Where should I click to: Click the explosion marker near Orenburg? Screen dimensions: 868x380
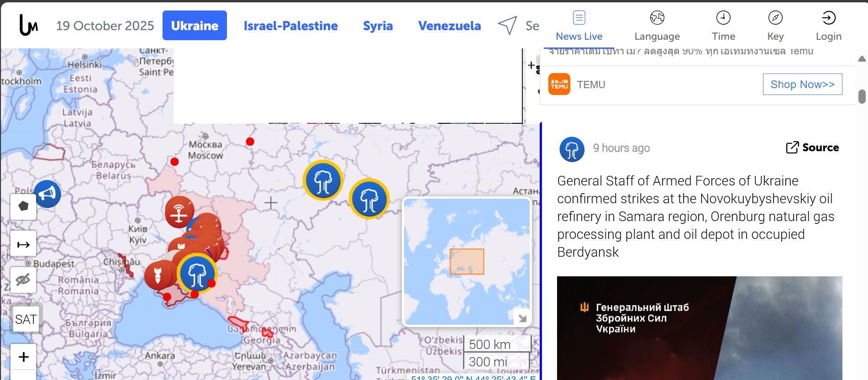369,199
